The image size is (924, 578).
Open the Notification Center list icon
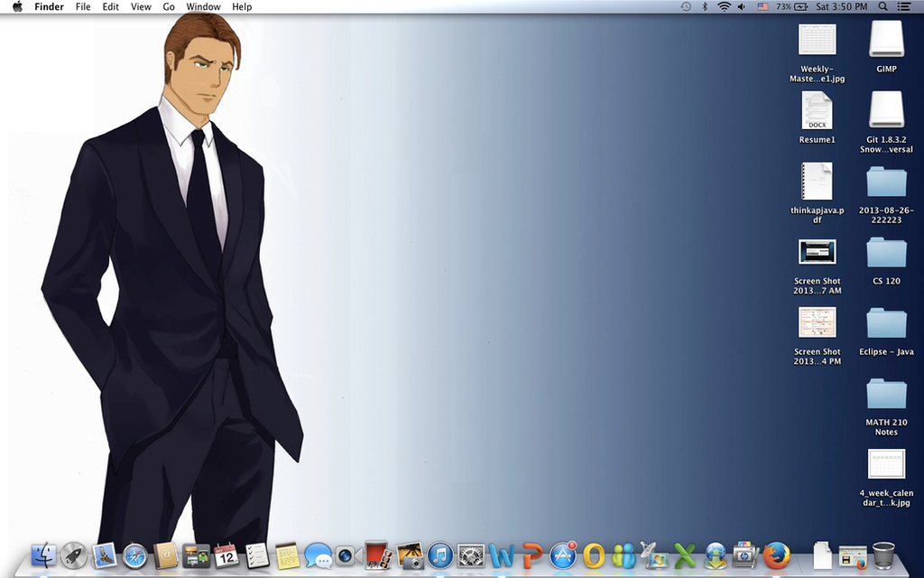click(903, 6)
